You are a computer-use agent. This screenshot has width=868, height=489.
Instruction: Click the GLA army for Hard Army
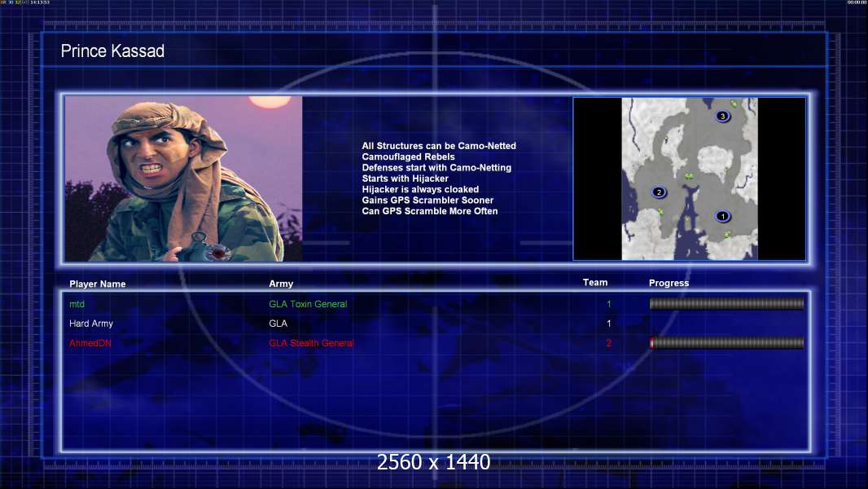click(278, 324)
